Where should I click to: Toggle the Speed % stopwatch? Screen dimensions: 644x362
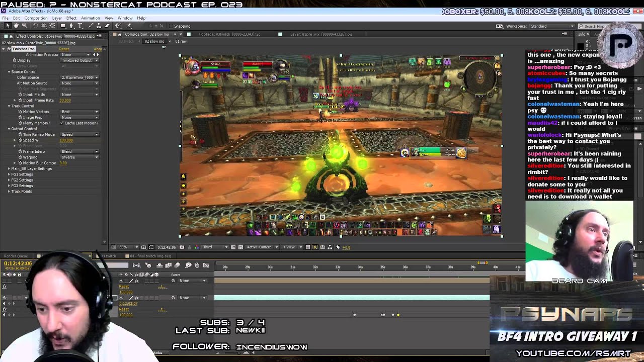[x=20, y=140]
